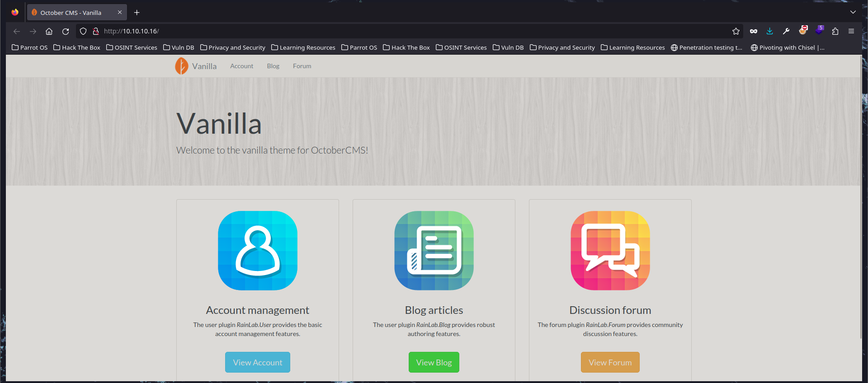Click the Discussion forum chat bubbles icon

610,251
